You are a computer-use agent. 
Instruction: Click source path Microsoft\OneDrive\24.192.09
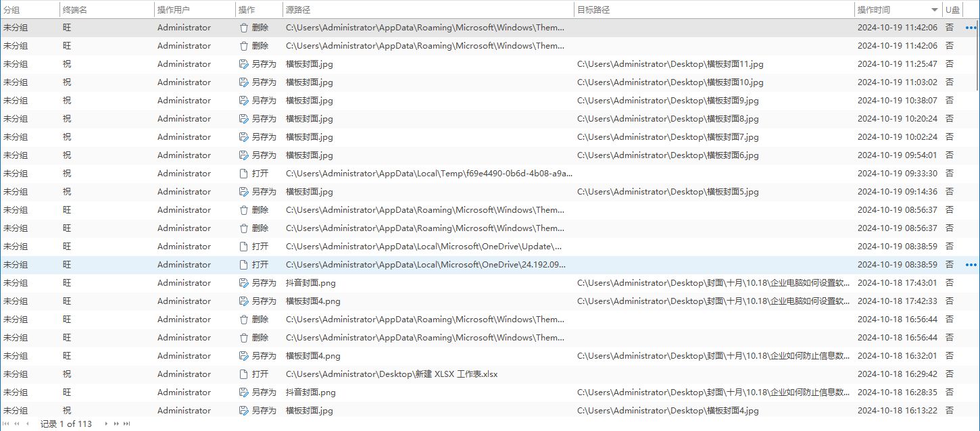point(426,265)
